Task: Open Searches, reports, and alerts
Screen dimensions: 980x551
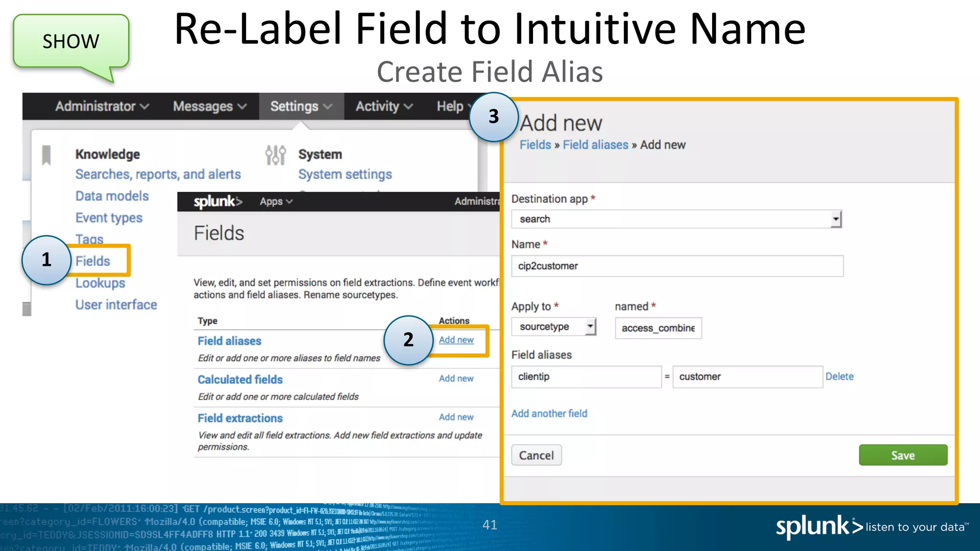Action: [x=158, y=174]
